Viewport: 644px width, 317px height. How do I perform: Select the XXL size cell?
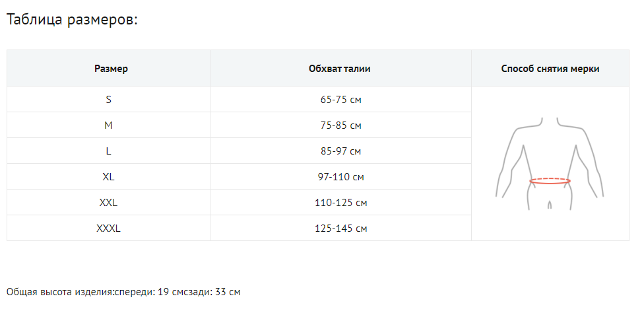(x=108, y=203)
